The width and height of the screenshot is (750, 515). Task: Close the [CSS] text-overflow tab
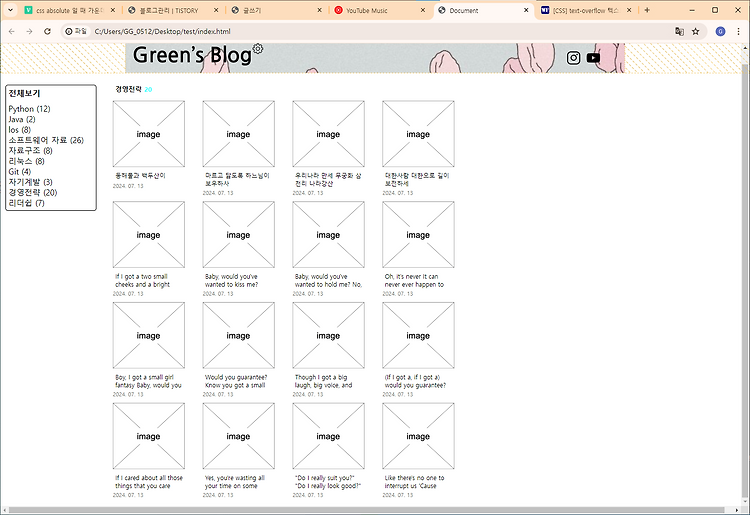tap(629, 10)
